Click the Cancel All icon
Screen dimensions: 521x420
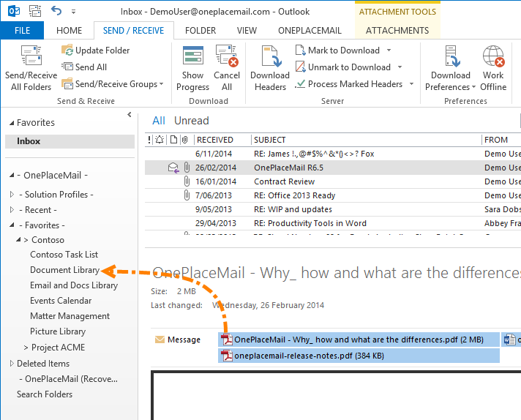[x=226, y=57]
